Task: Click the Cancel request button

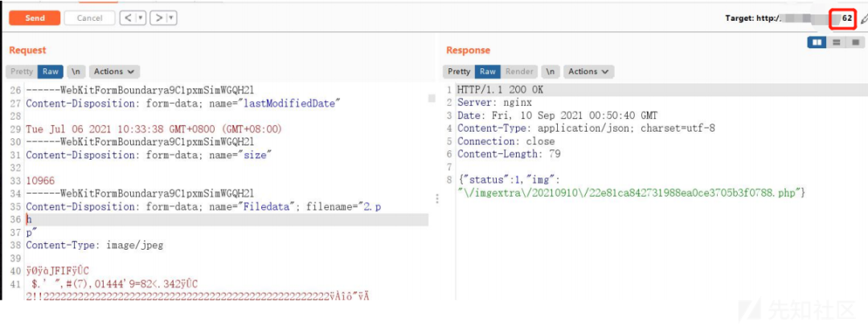Action: click(89, 18)
